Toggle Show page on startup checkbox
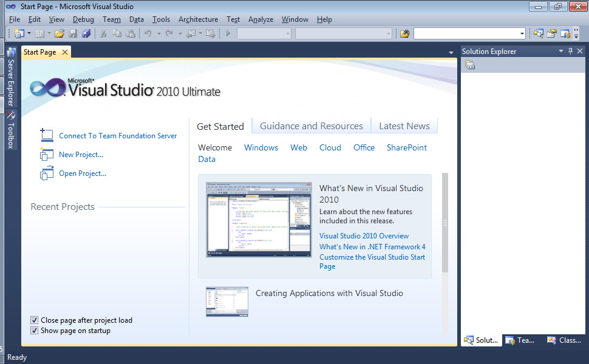This screenshot has height=364, width=589. click(34, 331)
